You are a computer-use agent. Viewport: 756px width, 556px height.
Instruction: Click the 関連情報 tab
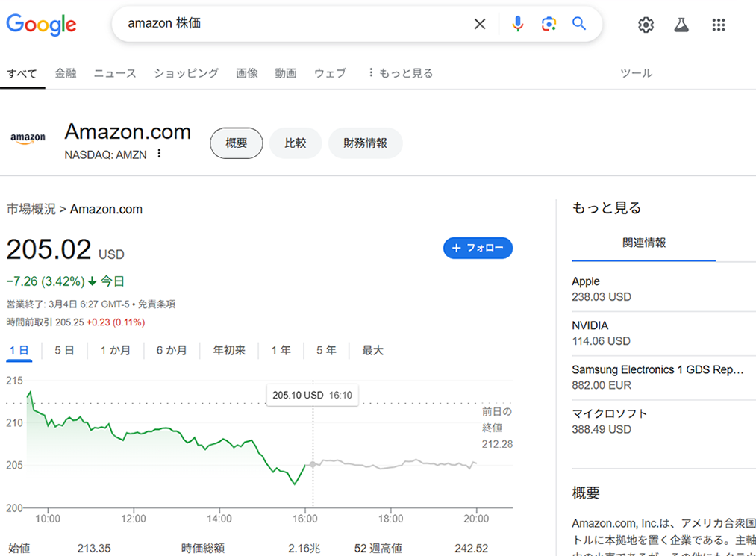pyautogui.click(x=643, y=243)
